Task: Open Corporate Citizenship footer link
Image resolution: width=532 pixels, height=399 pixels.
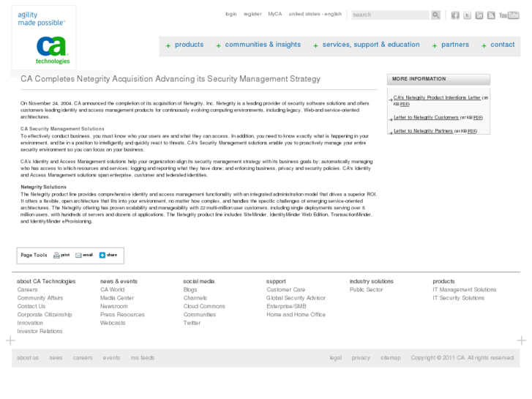Action: pyautogui.click(x=45, y=315)
